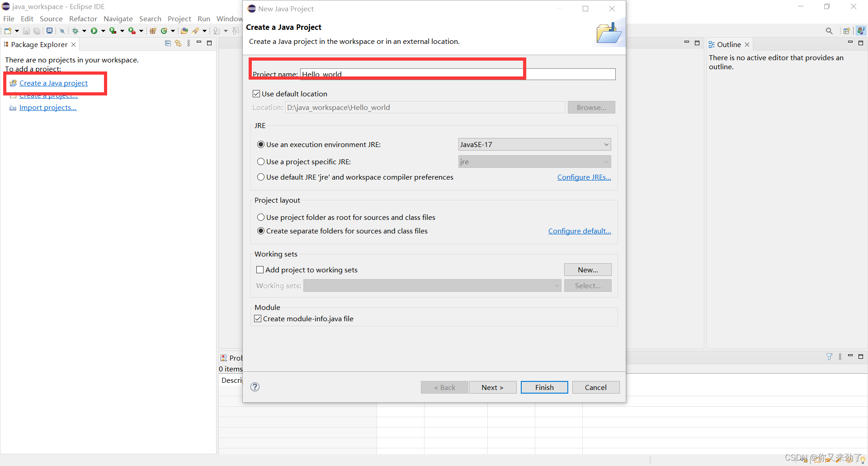868x466 pixels.
Task: Toggle Skip All Breakpoints icon
Action: click(62, 31)
